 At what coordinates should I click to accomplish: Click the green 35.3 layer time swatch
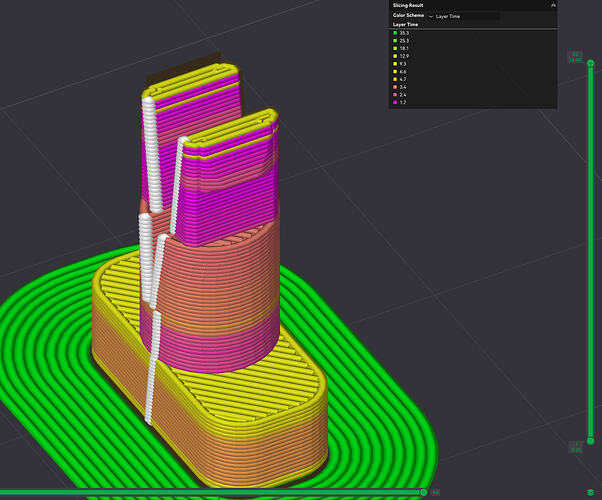click(x=395, y=33)
